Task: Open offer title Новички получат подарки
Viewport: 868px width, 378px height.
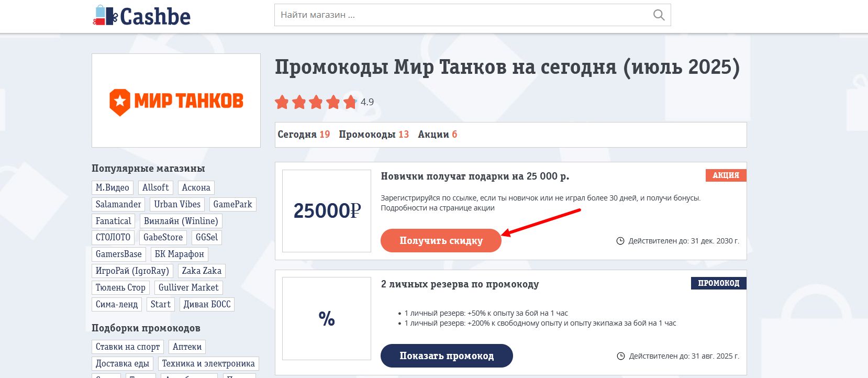Action: [475, 176]
